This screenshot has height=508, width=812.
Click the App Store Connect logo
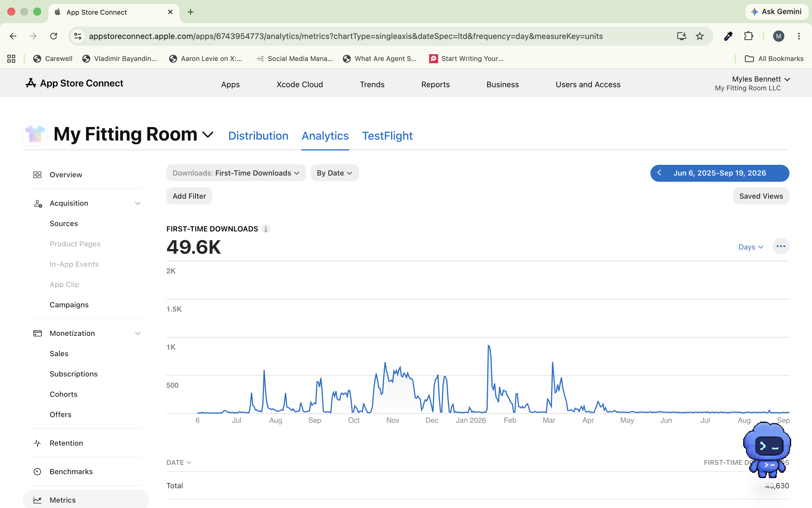pos(74,83)
